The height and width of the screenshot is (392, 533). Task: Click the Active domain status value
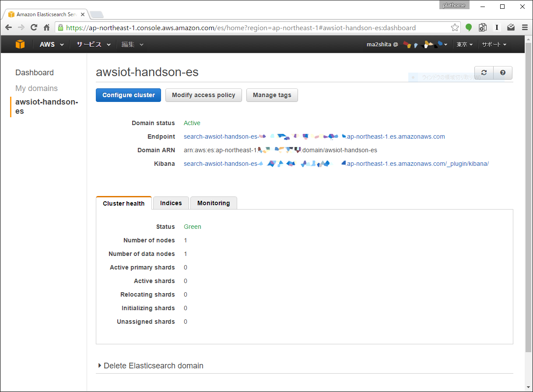pyautogui.click(x=192, y=123)
